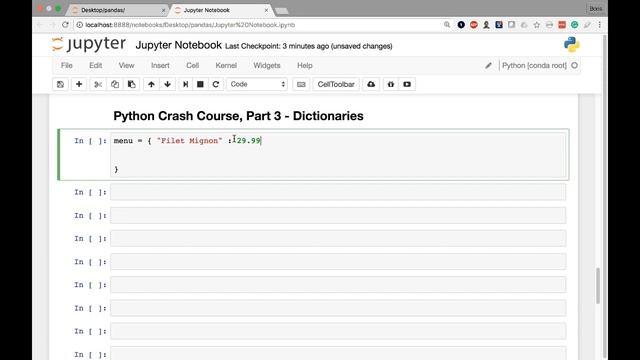
Task: Click the browser address bar URL
Action: pos(190,25)
